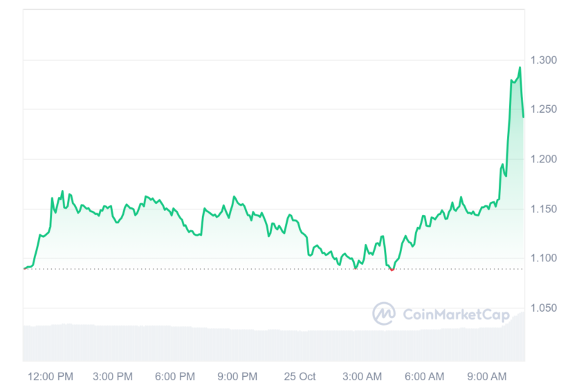This screenshot has width=588, height=392.
Task: Click the 1.250 price axis label
Action: tap(543, 109)
